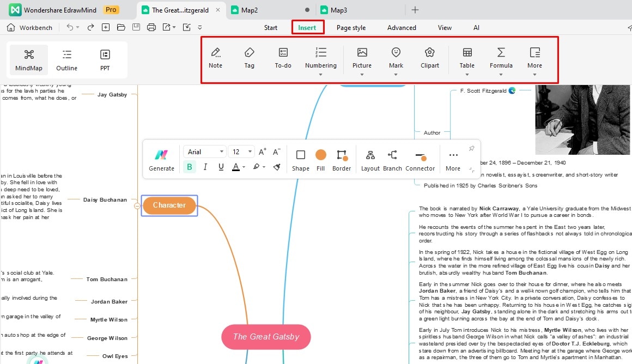Open the Page style tab

click(351, 27)
